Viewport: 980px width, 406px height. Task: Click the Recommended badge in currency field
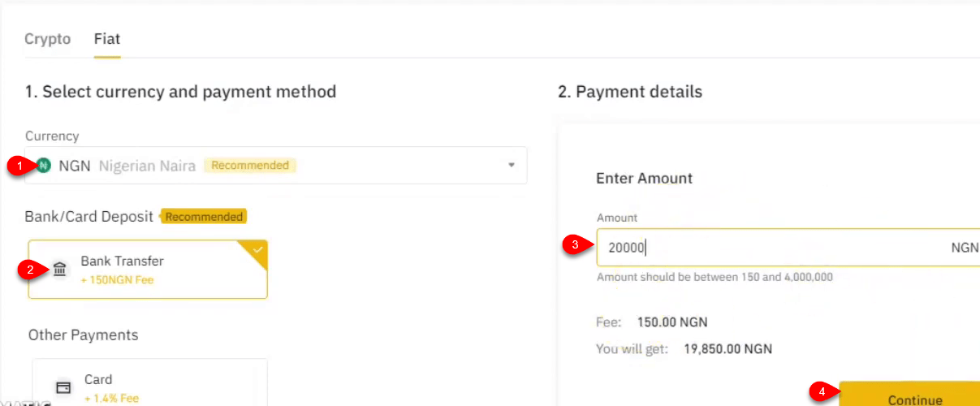tap(250, 165)
